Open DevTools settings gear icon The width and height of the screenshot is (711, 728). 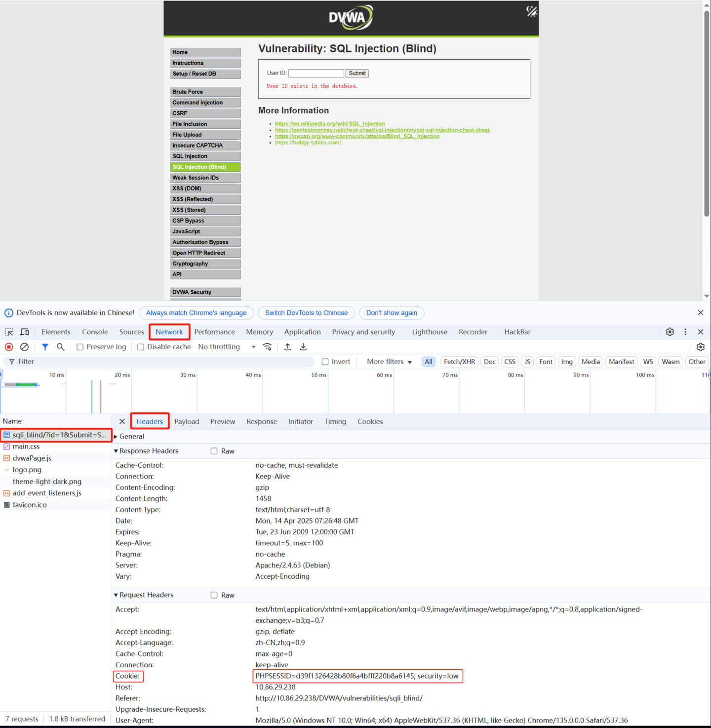(670, 332)
